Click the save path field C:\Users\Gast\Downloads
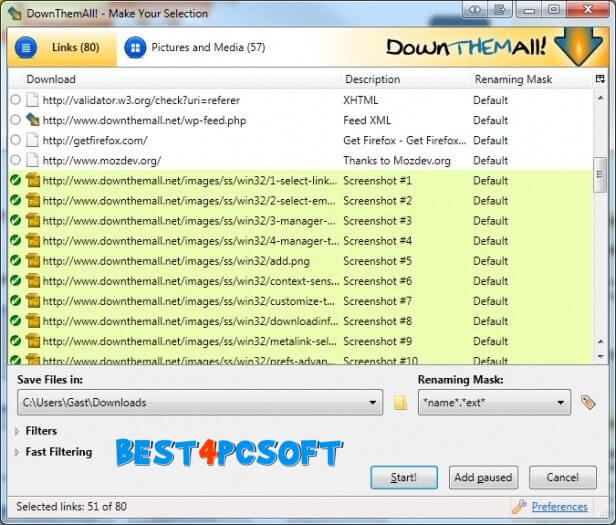Screen dimensions: 616x525 pos(200,402)
